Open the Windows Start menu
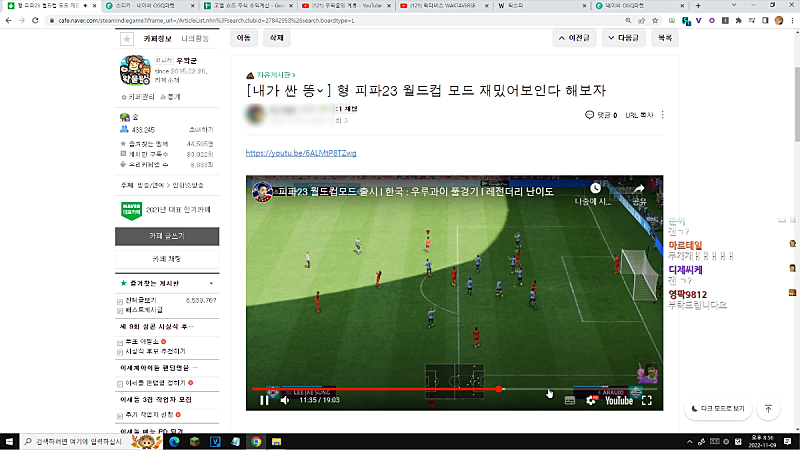 9,441
